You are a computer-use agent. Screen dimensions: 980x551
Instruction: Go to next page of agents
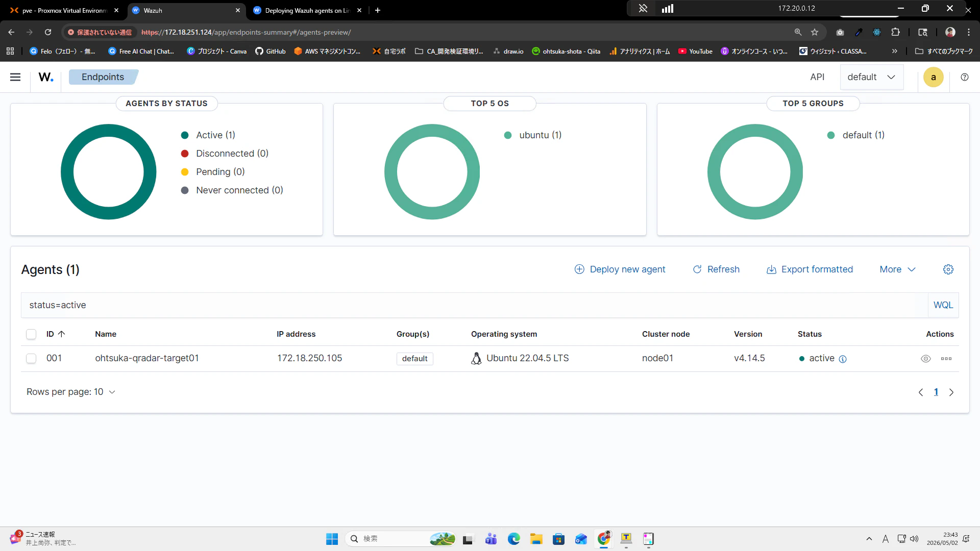951,392
